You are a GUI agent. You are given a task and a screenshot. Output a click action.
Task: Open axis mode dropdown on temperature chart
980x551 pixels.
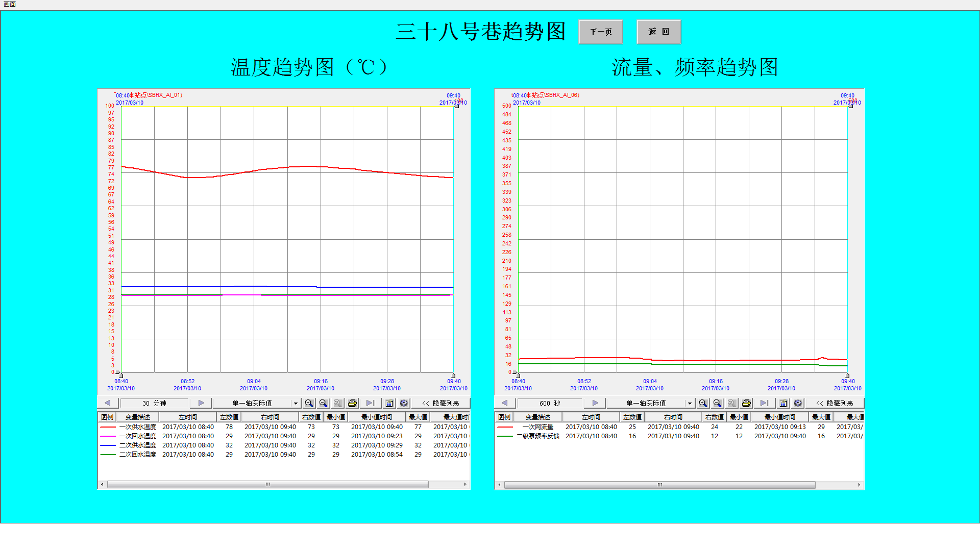(x=296, y=403)
